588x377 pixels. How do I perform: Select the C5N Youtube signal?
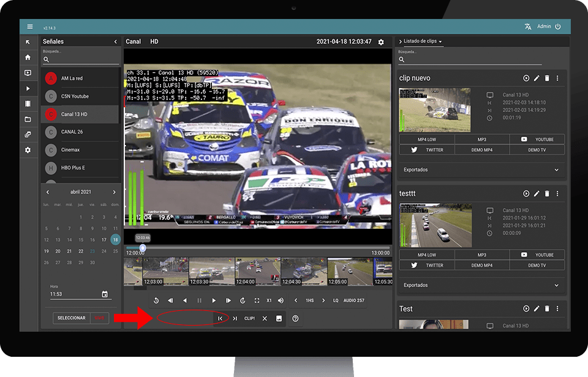pyautogui.click(x=81, y=96)
